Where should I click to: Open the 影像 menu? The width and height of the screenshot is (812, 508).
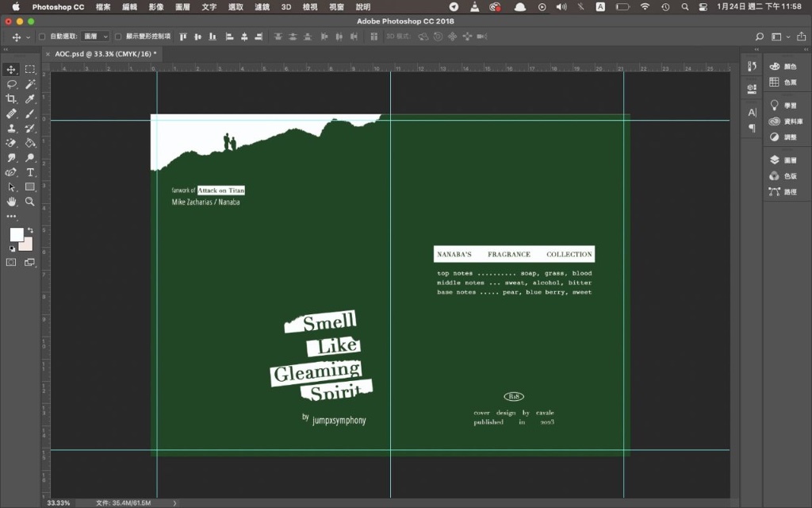pos(156,7)
